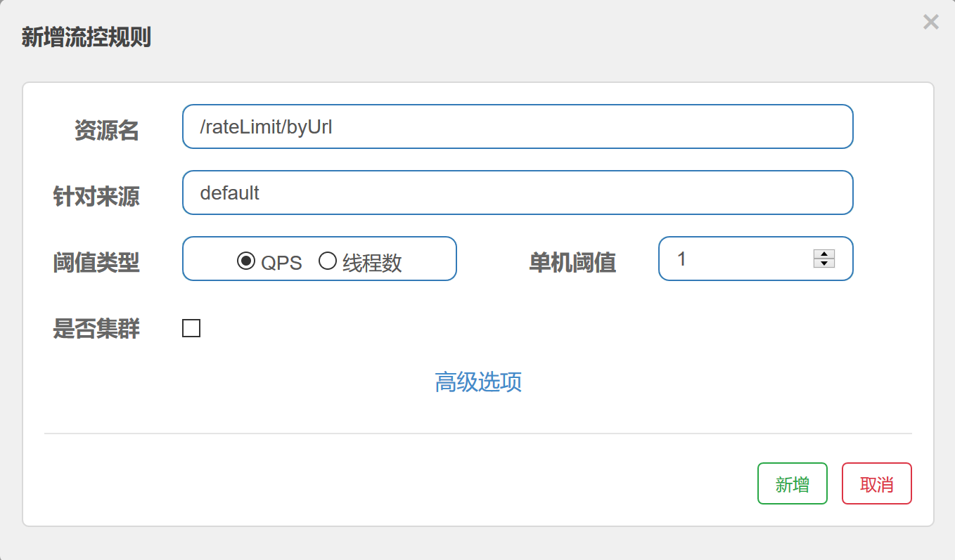Click the 单机阈值 label
955x560 pixels.
572,263
